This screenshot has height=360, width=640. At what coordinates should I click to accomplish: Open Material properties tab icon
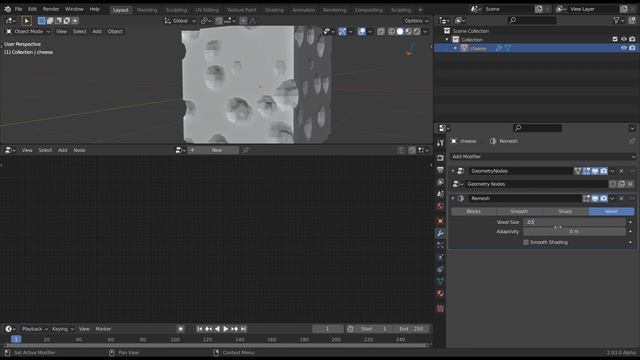(440, 293)
